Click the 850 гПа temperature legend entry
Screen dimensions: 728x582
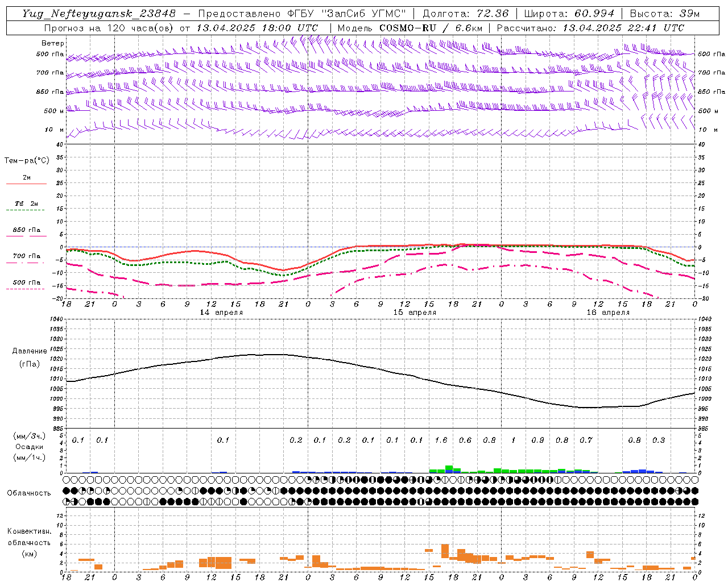(27, 230)
